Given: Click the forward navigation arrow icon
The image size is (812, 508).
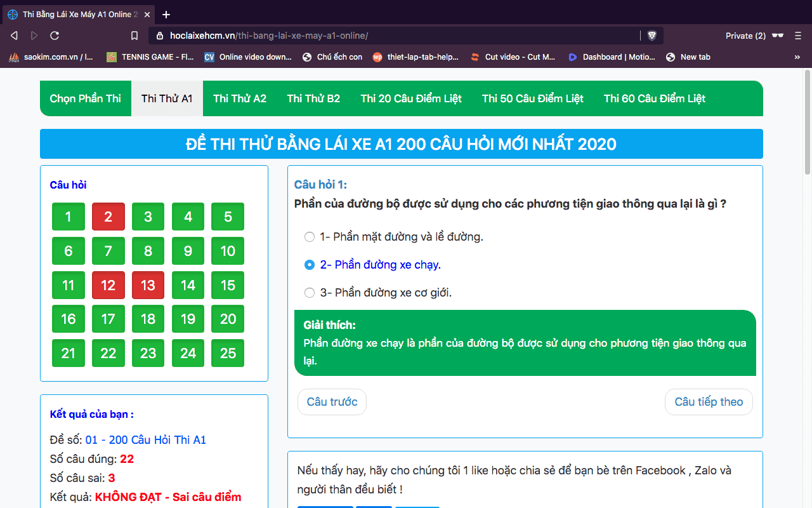Looking at the screenshot, I should click(34, 36).
